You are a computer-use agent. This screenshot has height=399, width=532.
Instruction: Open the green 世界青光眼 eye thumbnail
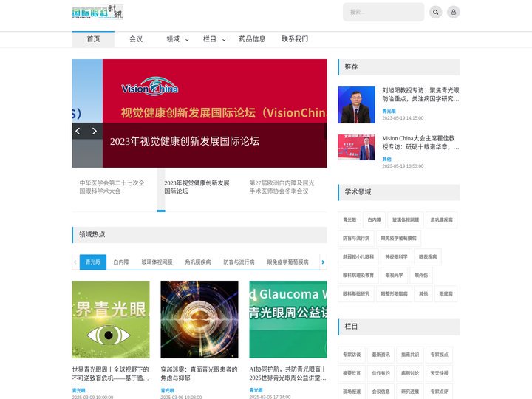[111, 319]
